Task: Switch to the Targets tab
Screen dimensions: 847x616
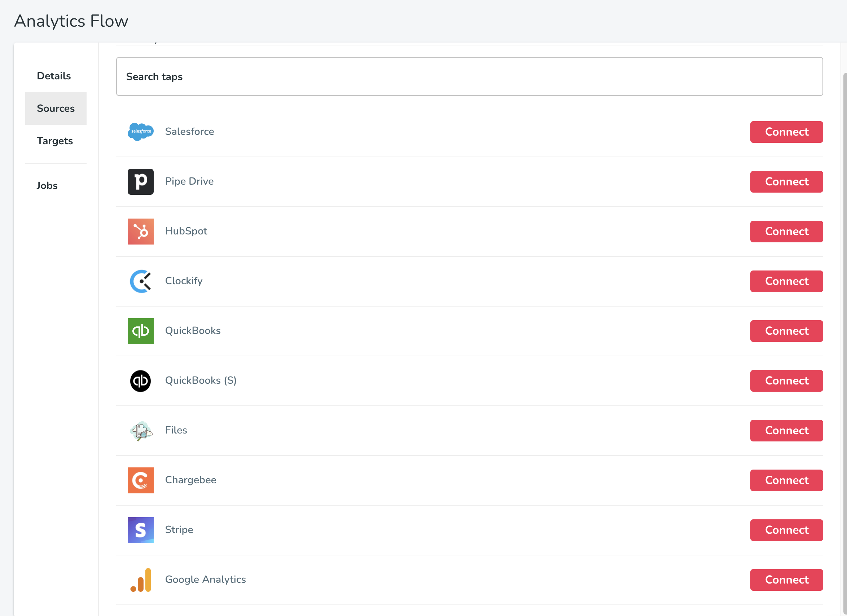Action: [56, 141]
